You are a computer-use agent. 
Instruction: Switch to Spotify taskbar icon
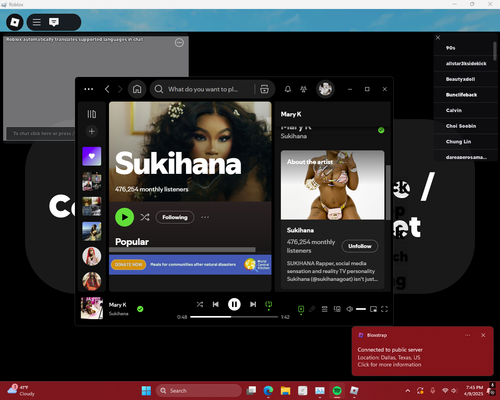tap(337, 391)
